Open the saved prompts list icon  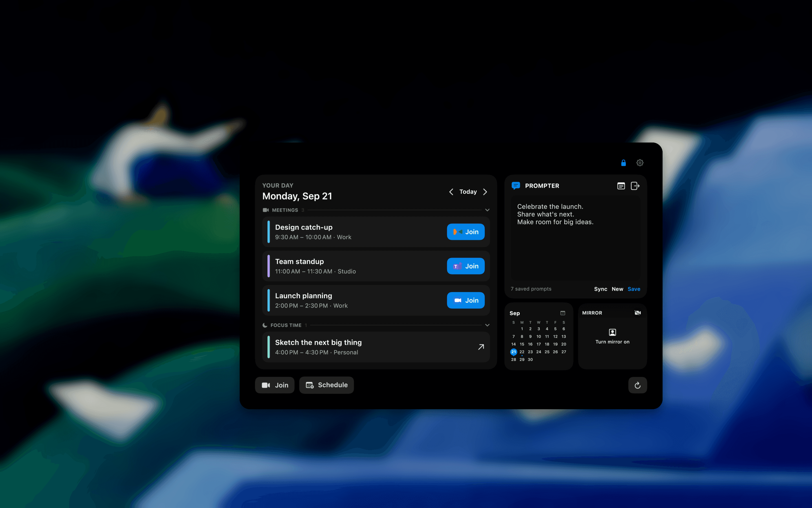click(621, 186)
